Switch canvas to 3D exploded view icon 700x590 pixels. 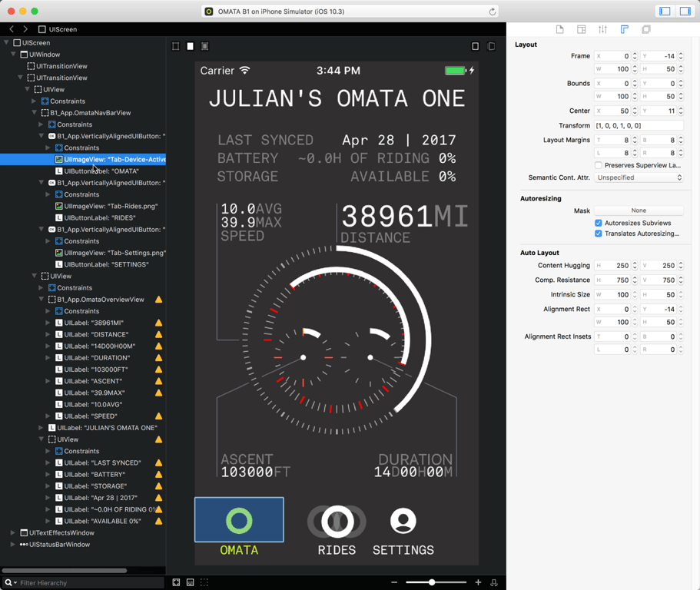tap(491, 46)
